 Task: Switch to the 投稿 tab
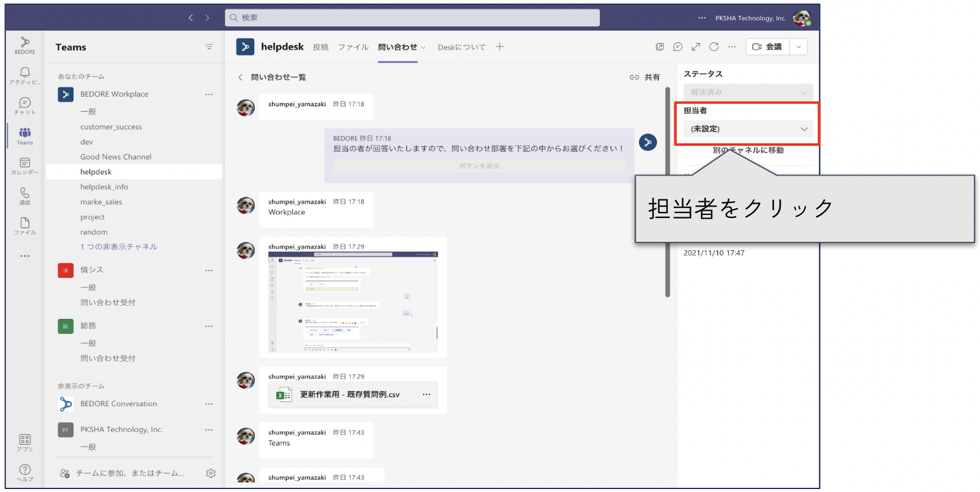pos(320,47)
